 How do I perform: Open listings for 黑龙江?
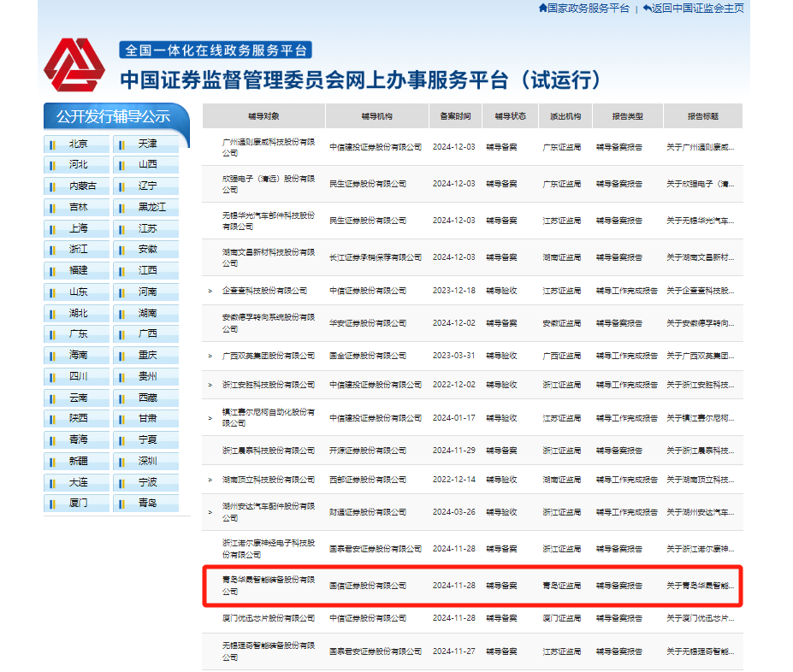pos(146,207)
